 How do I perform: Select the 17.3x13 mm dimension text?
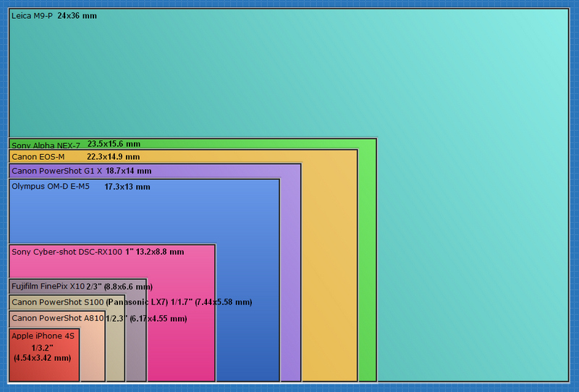click(127, 187)
